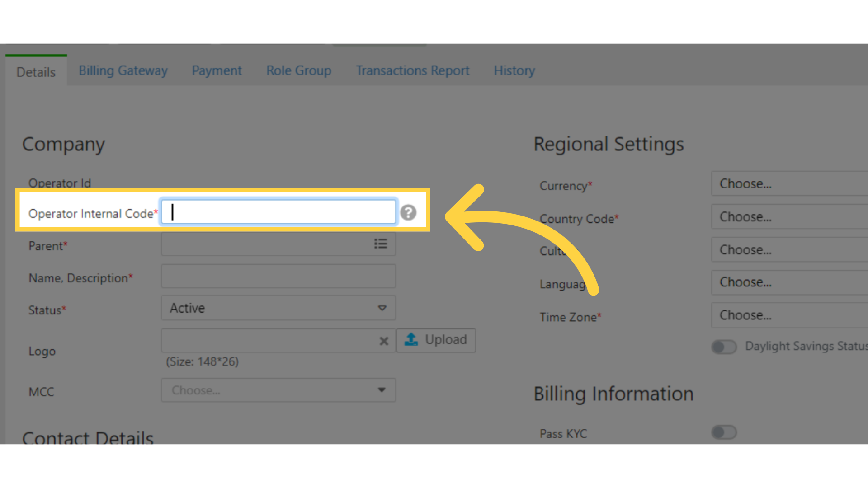
Task: Enable the Pass KYC toggle
Action: click(x=724, y=432)
